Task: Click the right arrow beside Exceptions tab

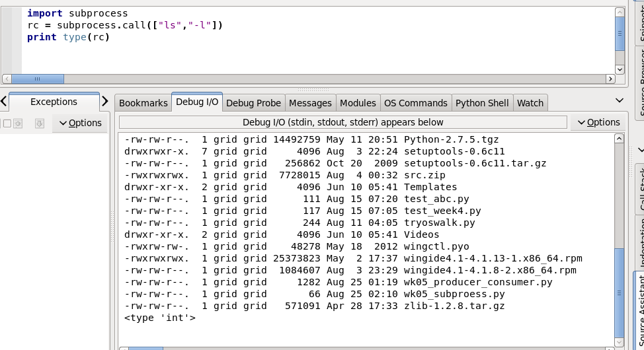Action: click(104, 102)
